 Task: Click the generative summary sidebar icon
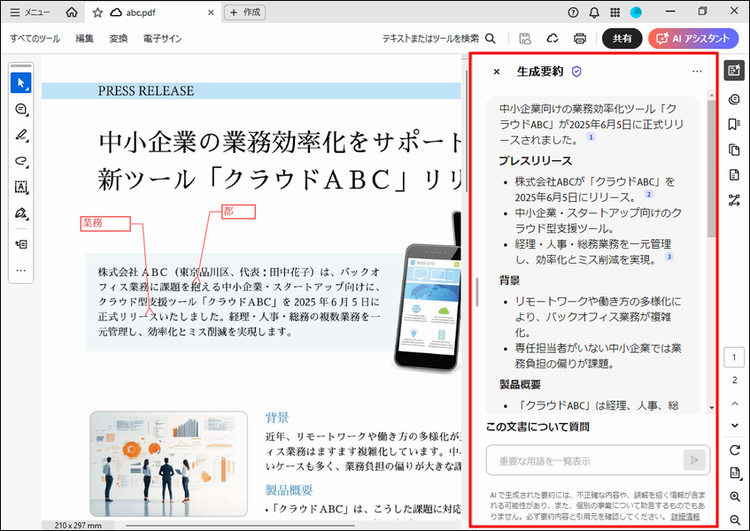(x=734, y=71)
